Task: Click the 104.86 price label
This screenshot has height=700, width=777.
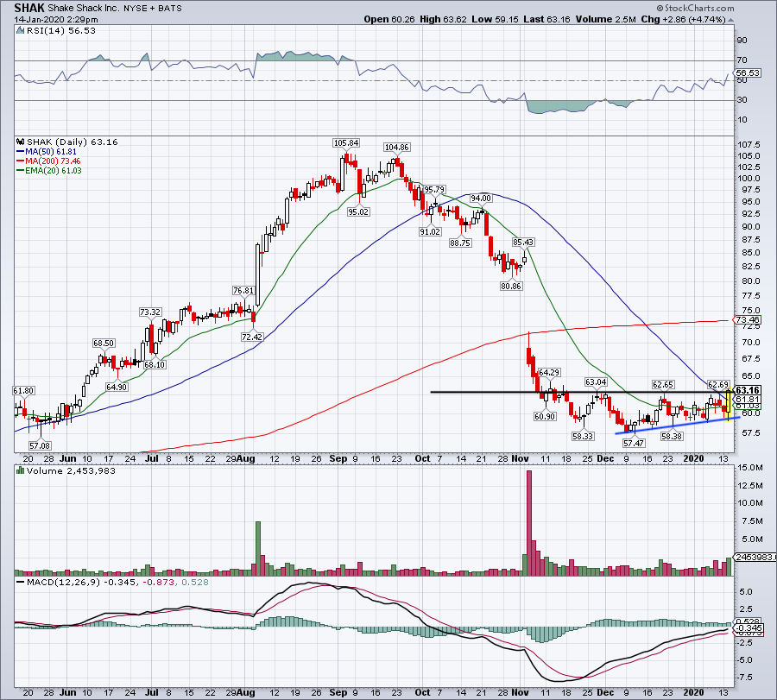Action: click(396, 147)
